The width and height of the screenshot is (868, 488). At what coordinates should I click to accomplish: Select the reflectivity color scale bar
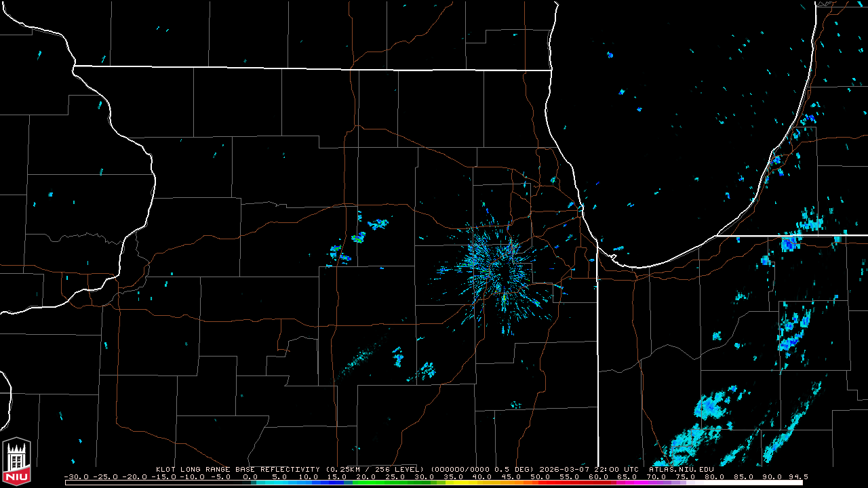tap(434, 483)
